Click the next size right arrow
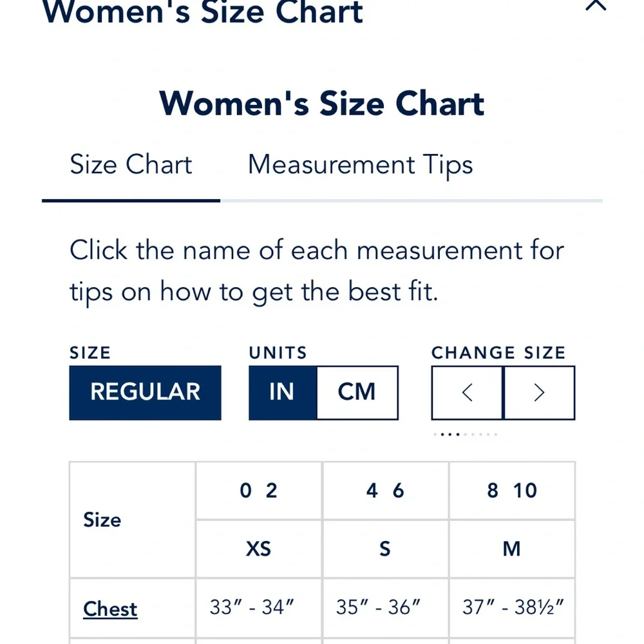 (x=539, y=393)
